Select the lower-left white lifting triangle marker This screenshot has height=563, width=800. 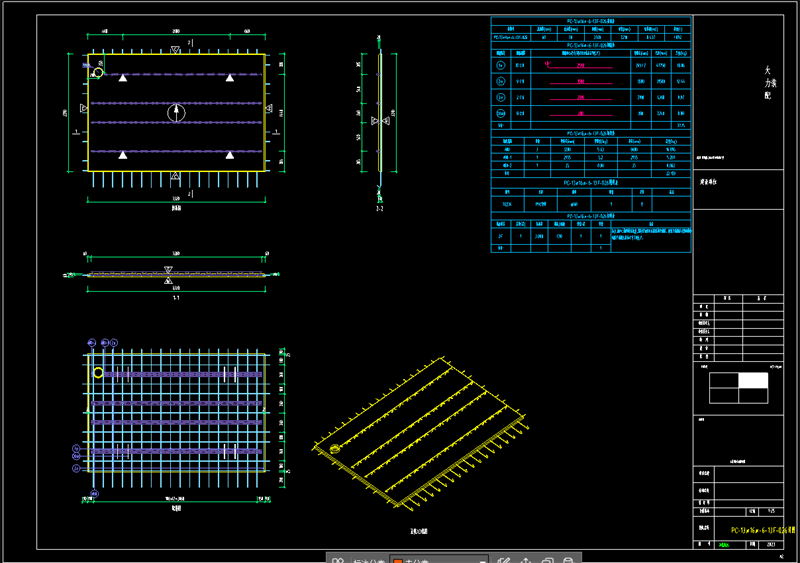(x=122, y=155)
